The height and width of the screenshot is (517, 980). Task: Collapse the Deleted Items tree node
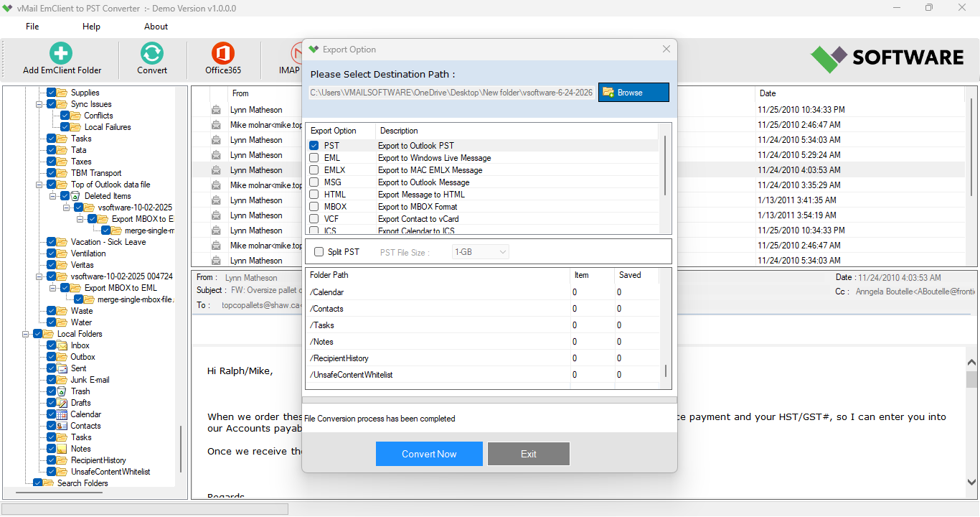coord(53,196)
